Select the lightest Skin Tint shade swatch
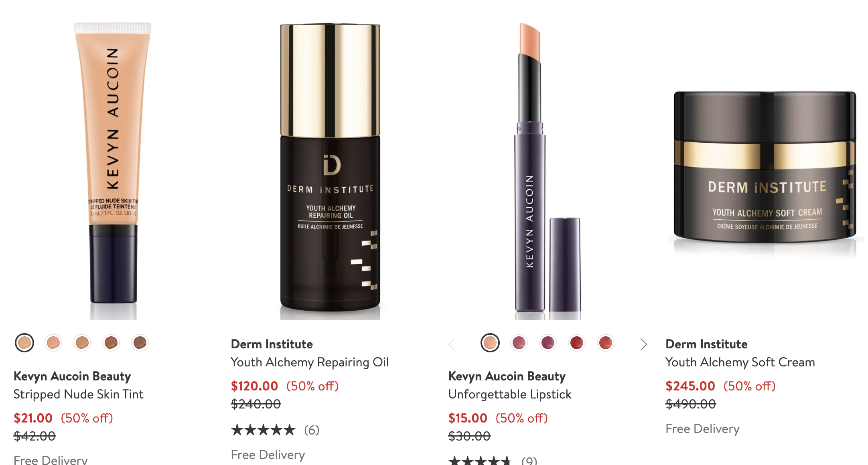The image size is (868, 465). 24,343
